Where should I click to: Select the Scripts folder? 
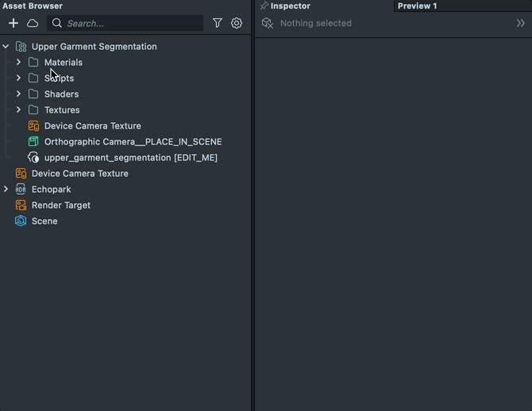click(59, 79)
